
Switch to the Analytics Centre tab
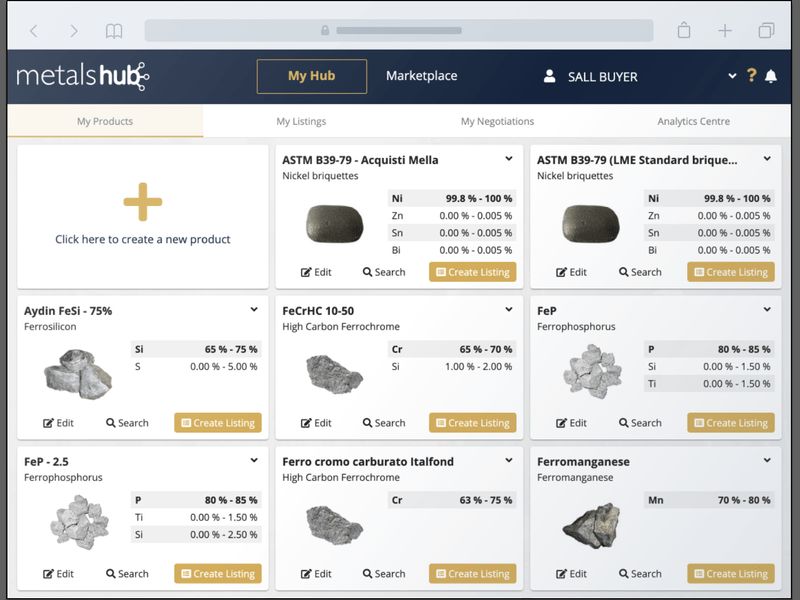point(693,121)
